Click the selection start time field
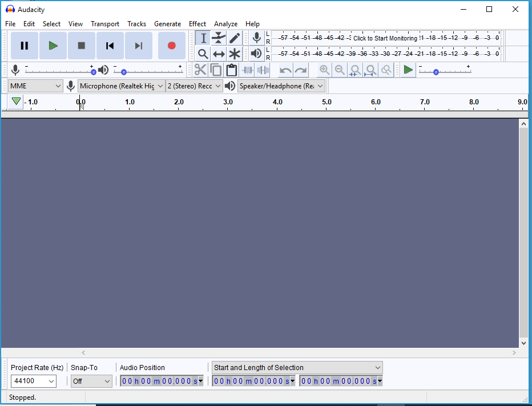Screen dimensions: 532x406 coord(251,381)
